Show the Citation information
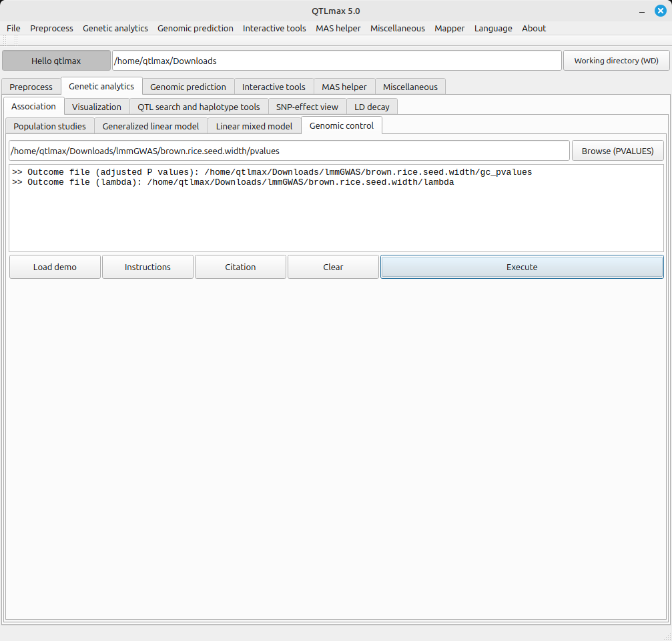 (240, 267)
